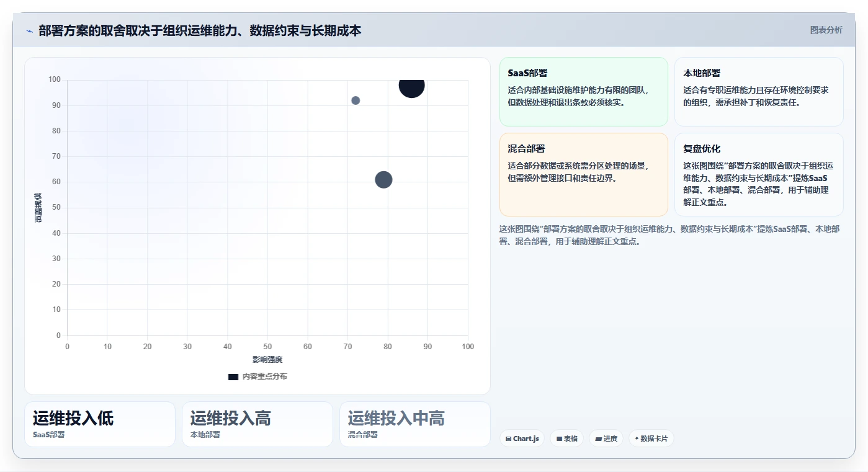Open the 混合部署 orange card
868x472 pixels.
click(583, 174)
